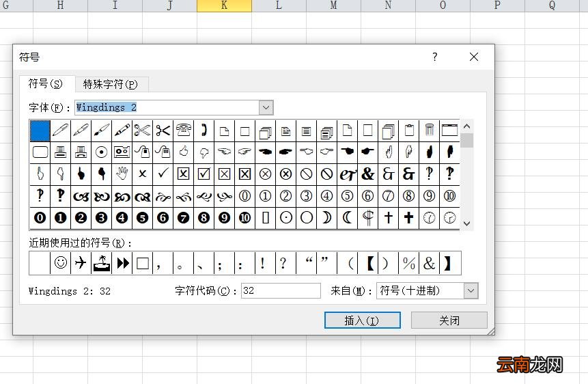Select column K header in the spreadsheet
Screen dimensions: 588x384
224,5
